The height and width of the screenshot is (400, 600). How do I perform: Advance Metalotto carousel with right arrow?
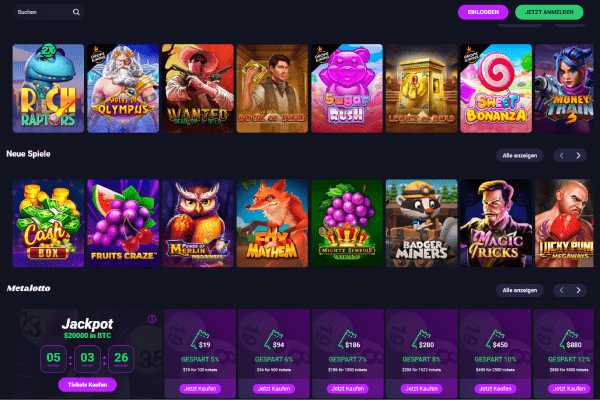578,290
